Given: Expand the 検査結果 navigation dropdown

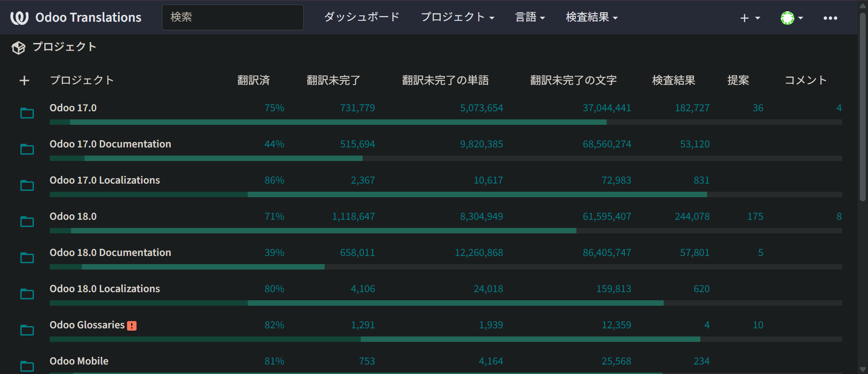Looking at the screenshot, I should [592, 17].
